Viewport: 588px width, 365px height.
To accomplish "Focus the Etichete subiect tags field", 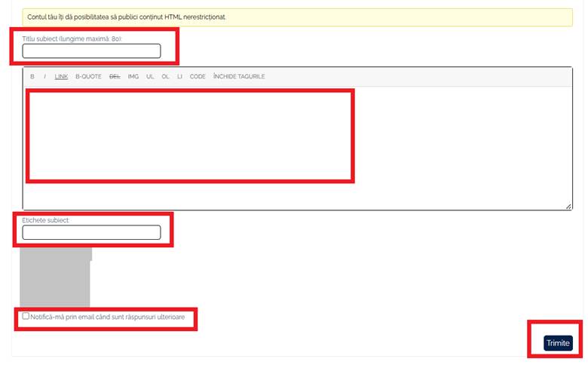I will [91, 232].
